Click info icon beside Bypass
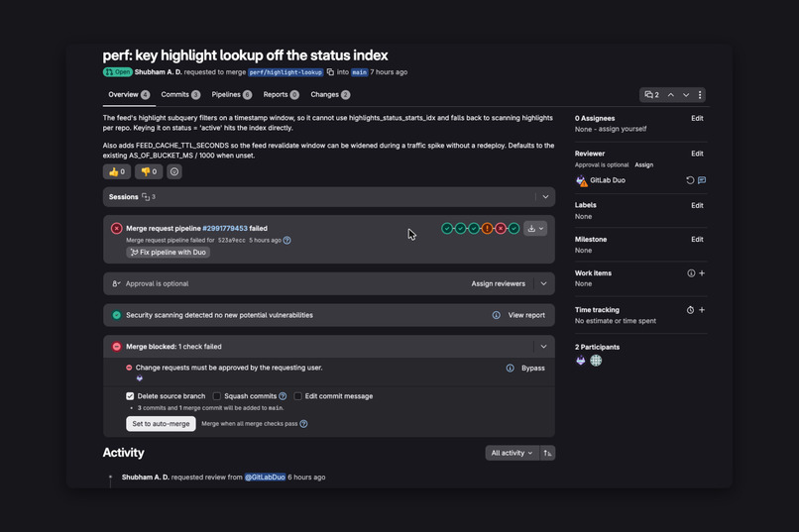This screenshot has height=532, width=799. (511, 369)
